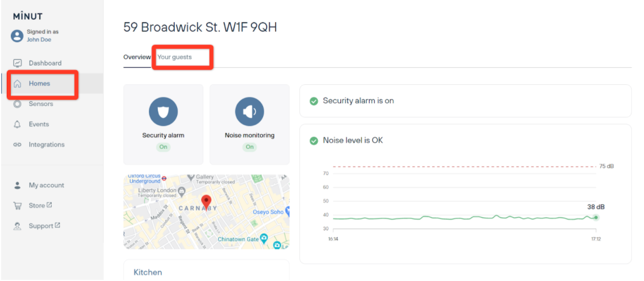Click the Dashboard chart icon in sidebar
The width and height of the screenshot is (644, 281).
[x=18, y=63]
